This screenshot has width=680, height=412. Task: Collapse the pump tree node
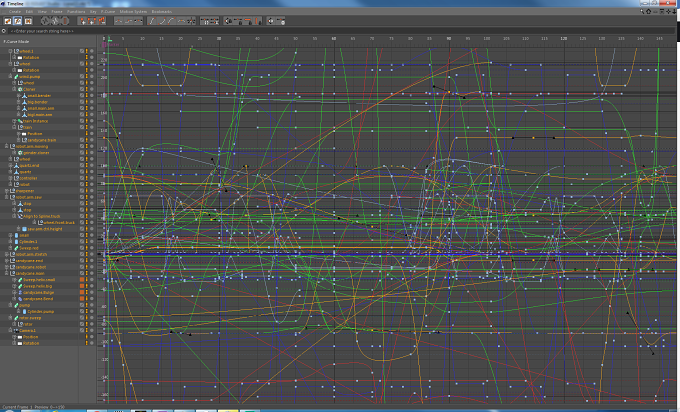coord(10,305)
